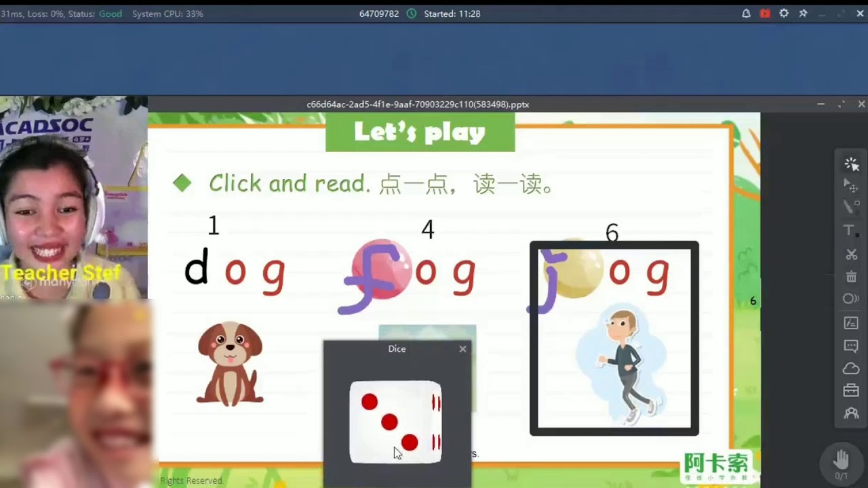Click the pptx file name title
868x488 pixels.
point(418,104)
